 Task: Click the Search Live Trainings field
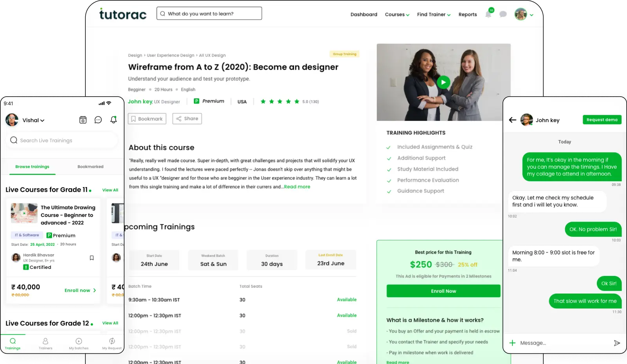click(x=63, y=140)
